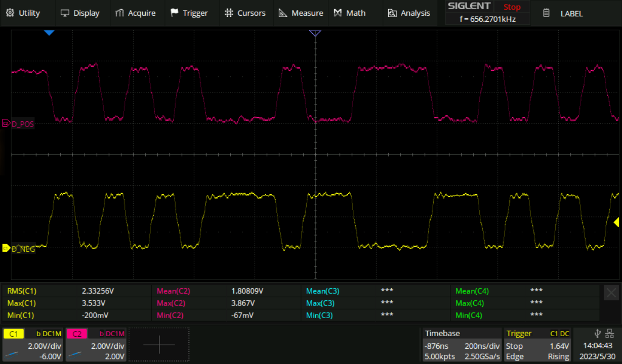Open the Measure menu

(301, 13)
